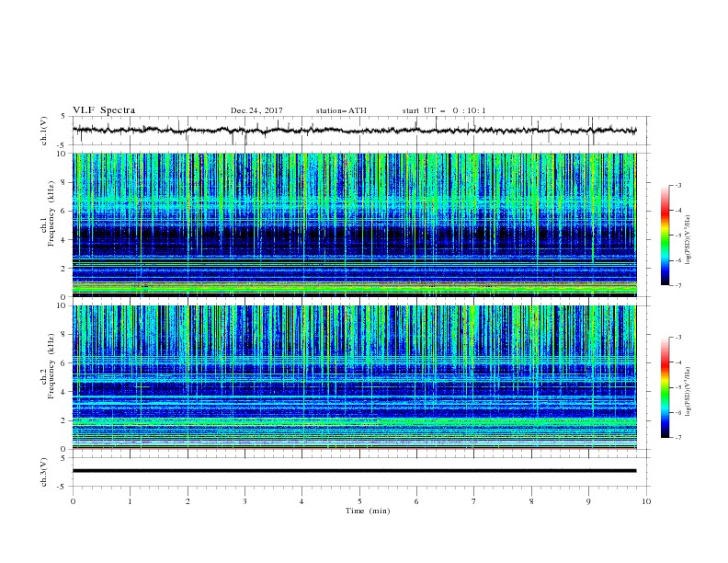Click the upper colorbar "log(PSD)(V²/Hz)" label
Image resolution: width=728 pixels, height=563 pixels.
(688, 240)
